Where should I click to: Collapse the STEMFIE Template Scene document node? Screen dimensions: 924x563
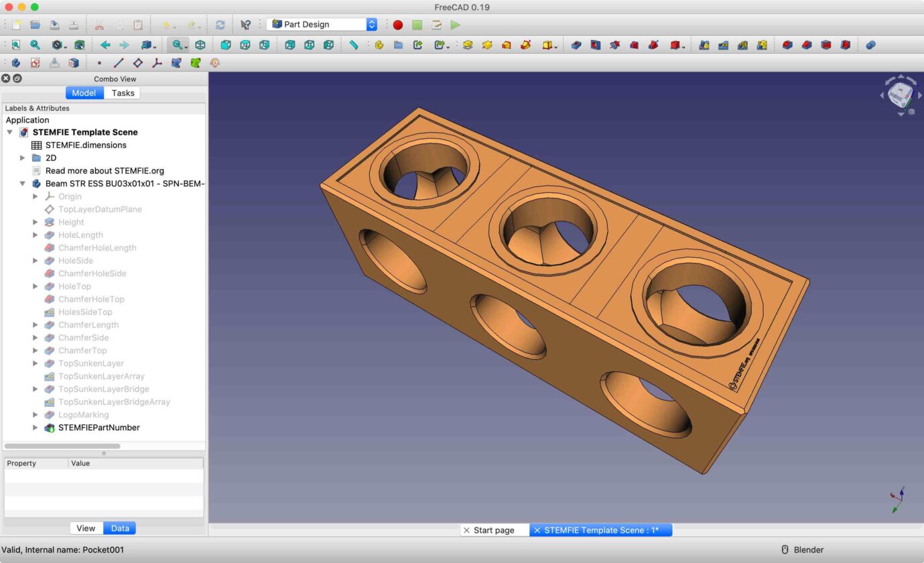[9, 133]
